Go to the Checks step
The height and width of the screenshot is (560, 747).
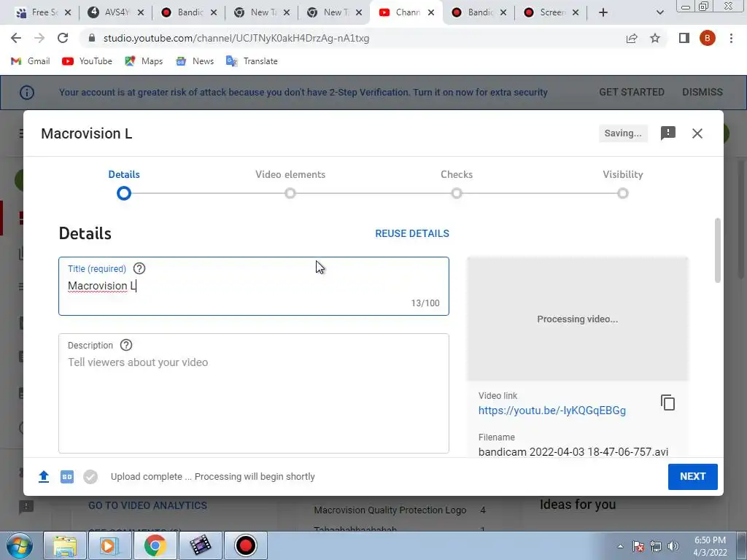pos(457,183)
